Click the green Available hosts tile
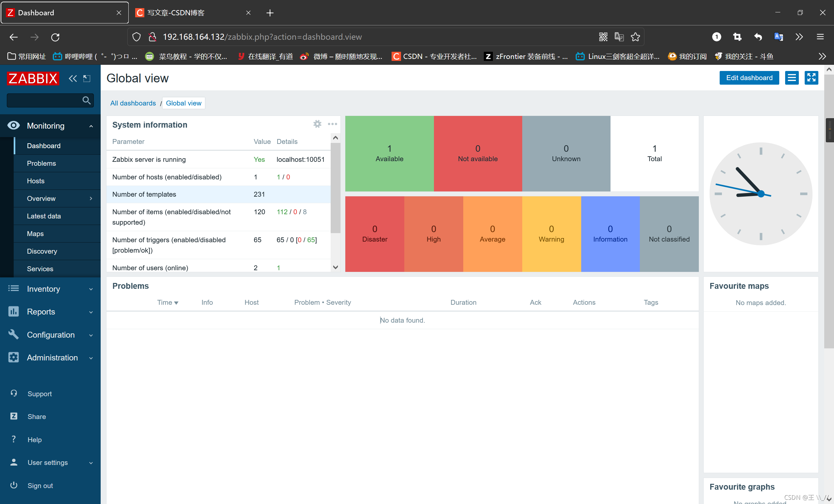The width and height of the screenshot is (834, 504). click(389, 154)
